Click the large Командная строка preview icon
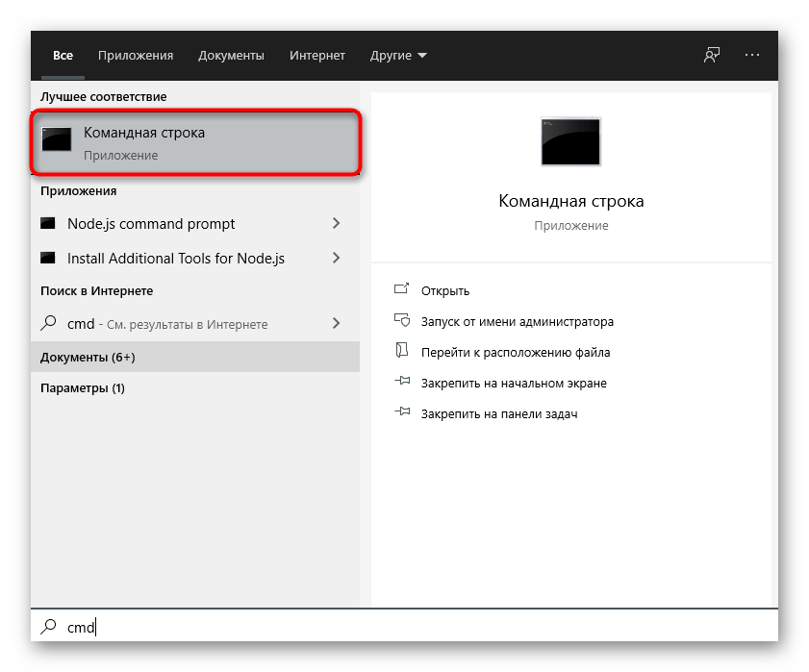The width and height of the screenshot is (809, 672). point(570,143)
